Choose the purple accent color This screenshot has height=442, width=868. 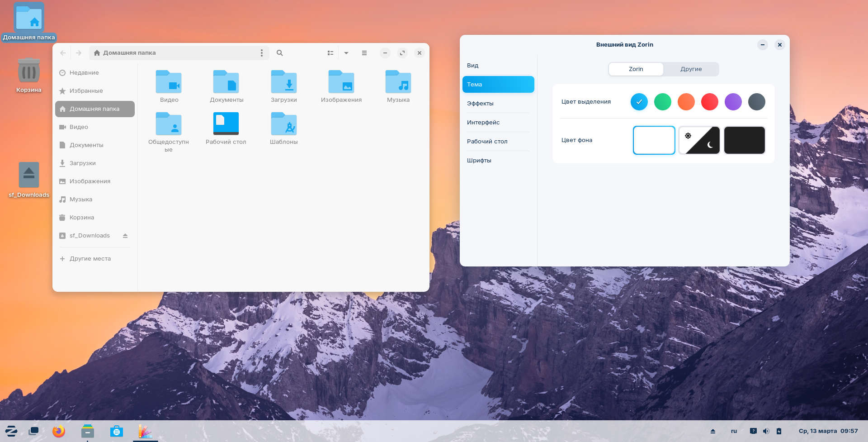click(733, 102)
